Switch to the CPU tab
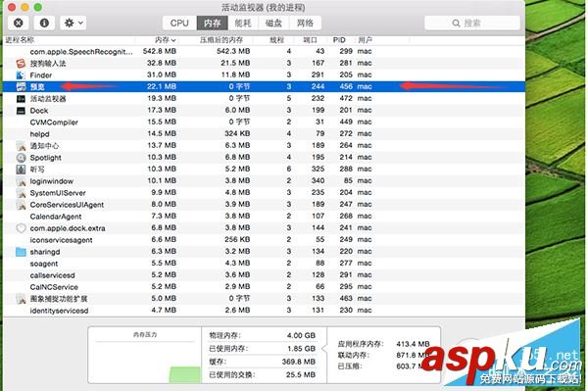Image resolution: width=588 pixels, height=391 pixels. [x=179, y=24]
